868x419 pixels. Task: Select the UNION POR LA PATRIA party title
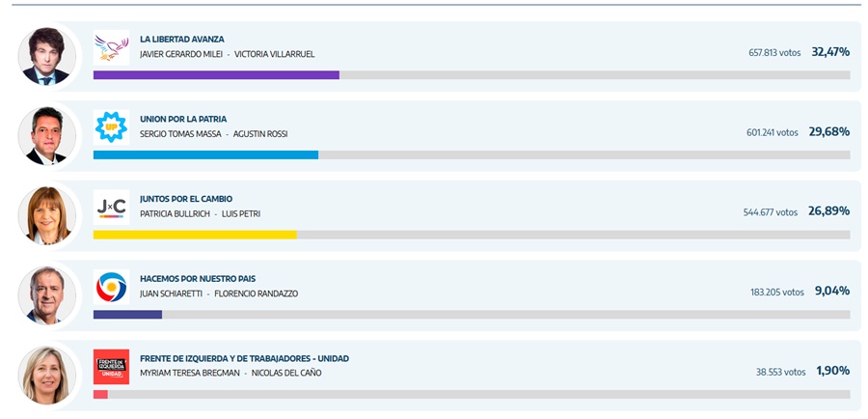pos(183,119)
